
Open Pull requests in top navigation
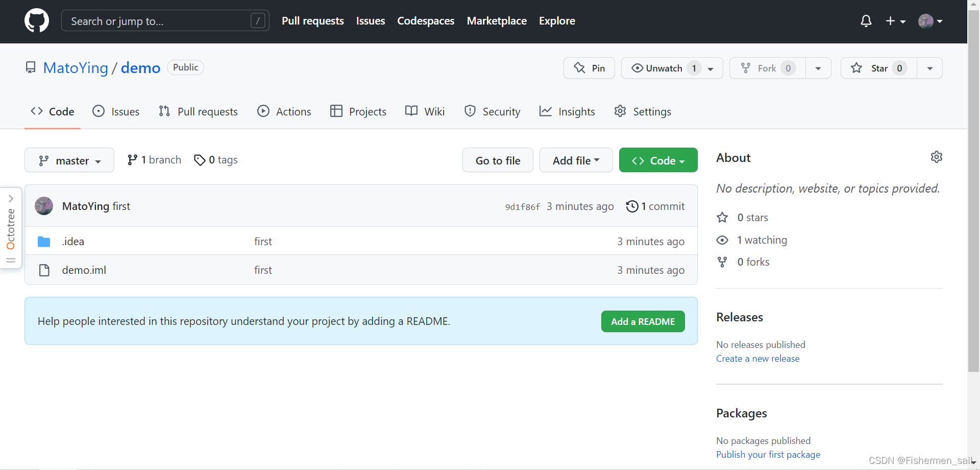coord(313,21)
